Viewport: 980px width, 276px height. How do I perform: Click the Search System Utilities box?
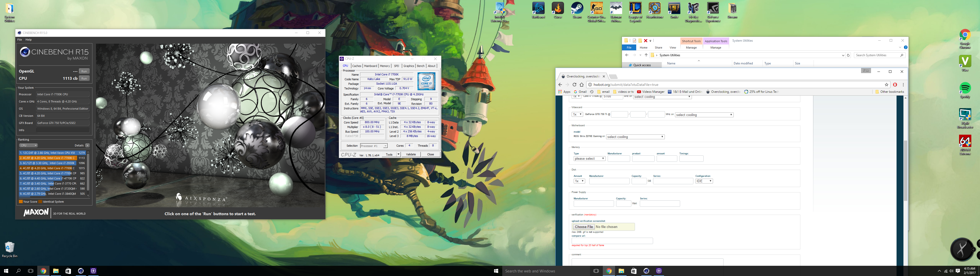coord(879,55)
